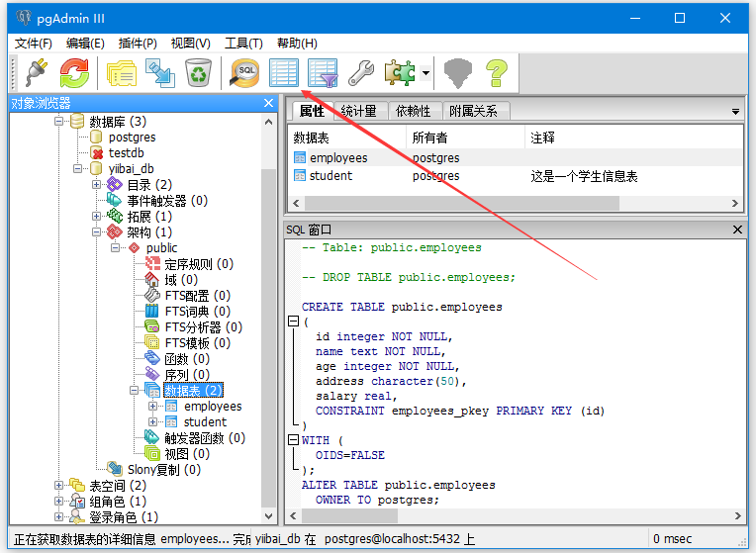The height and width of the screenshot is (553, 756).
Task: Open the filtered view data icon
Action: pyautogui.click(x=323, y=72)
